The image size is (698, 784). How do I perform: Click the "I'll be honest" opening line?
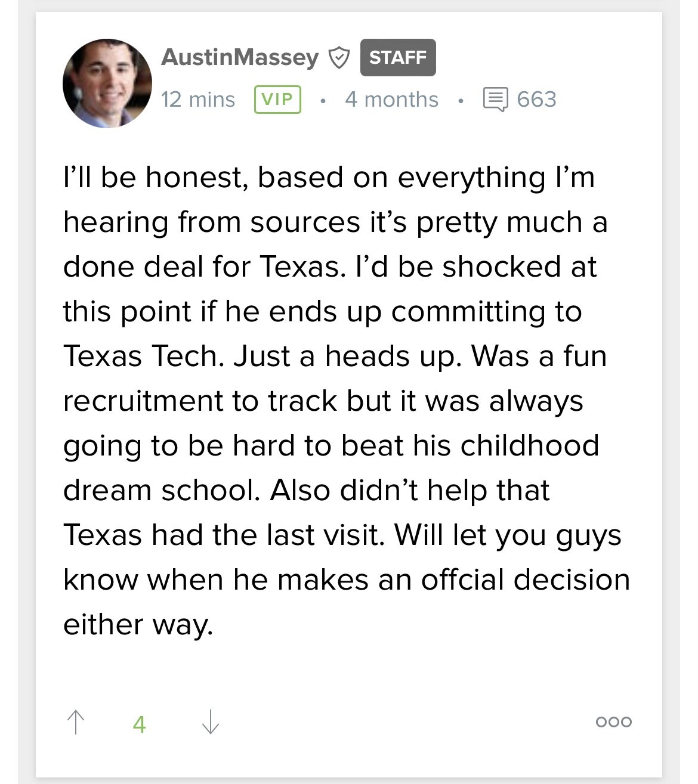tap(152, 178)
